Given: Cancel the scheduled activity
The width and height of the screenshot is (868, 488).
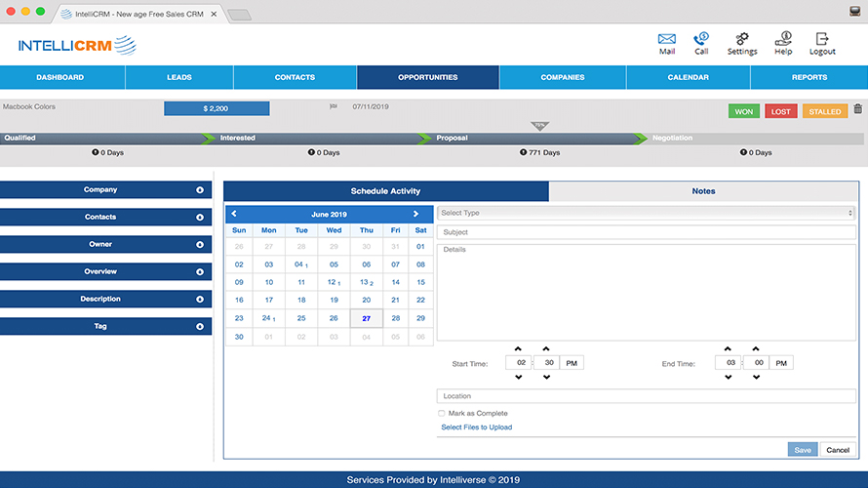Looking at the screenshot, I should (838, 450).
